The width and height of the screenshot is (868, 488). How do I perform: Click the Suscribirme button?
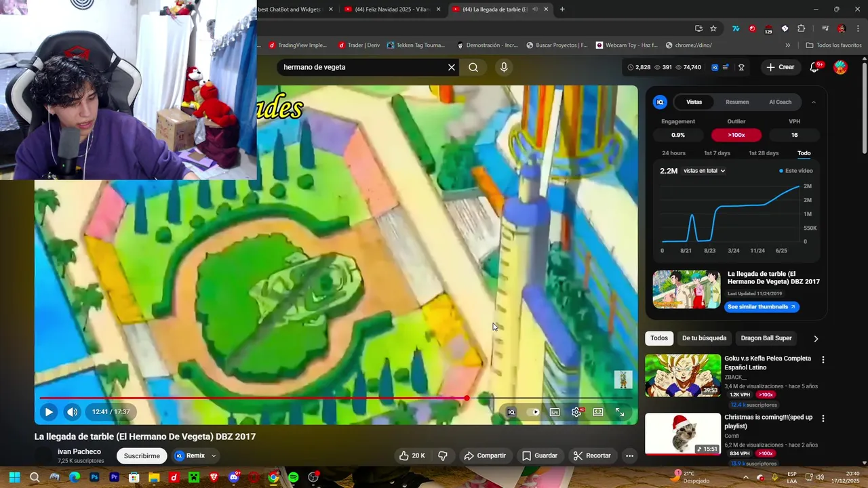[x=142, y=456]
